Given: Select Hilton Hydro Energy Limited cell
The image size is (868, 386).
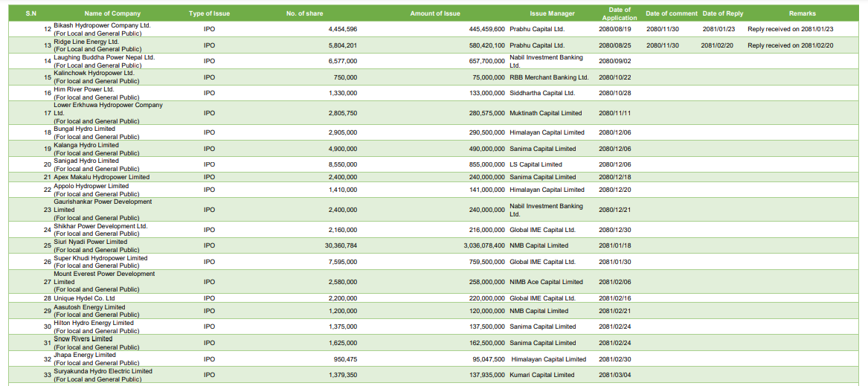Looking at the screenshot, I should [x=97, y=327].
